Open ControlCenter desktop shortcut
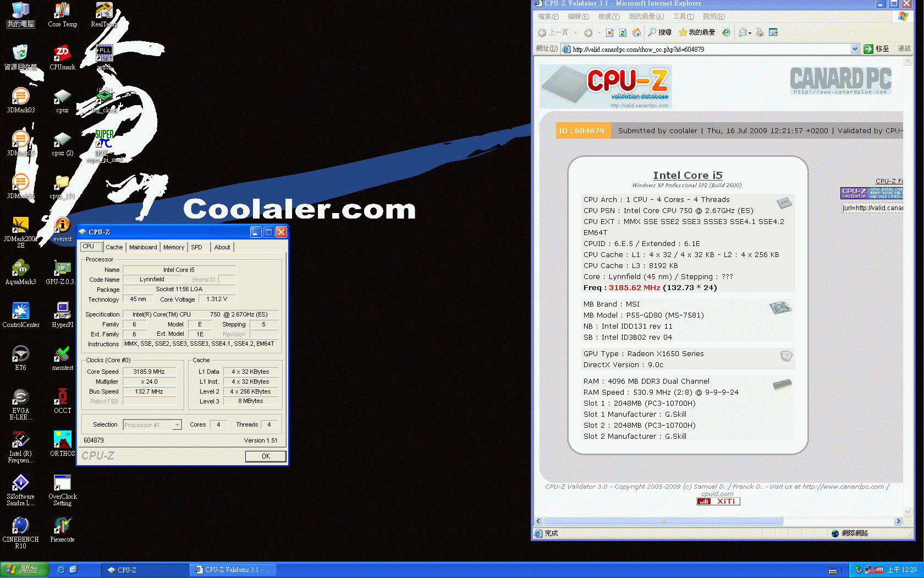The image size is (924, 578). tap(20, 315)
